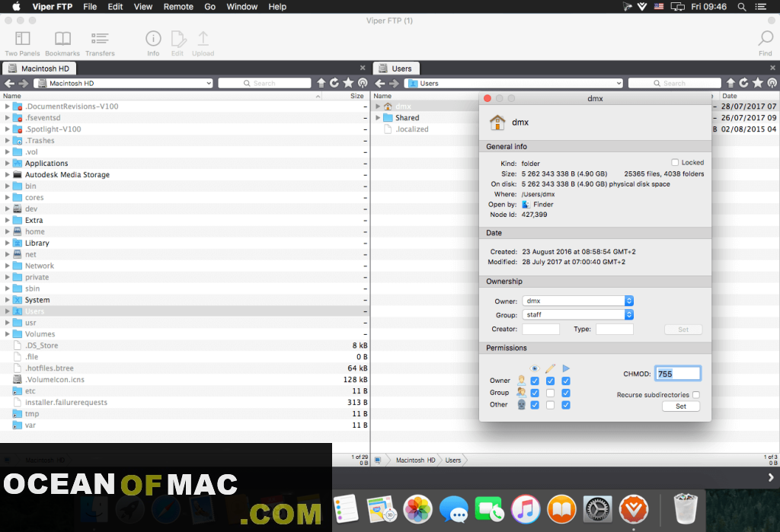
Task: Click Users in the bottom path bar
Action: click(452, 460)
